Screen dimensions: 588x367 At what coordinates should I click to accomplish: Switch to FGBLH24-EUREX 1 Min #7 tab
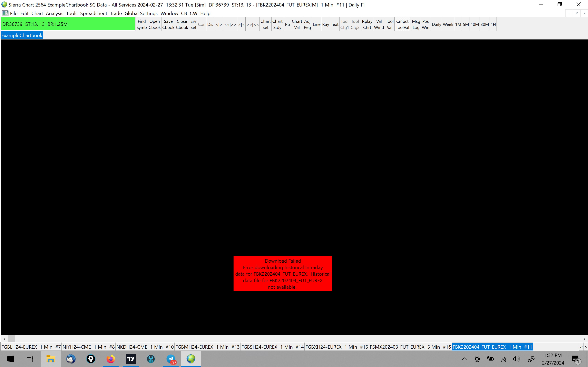click(31, 347)
